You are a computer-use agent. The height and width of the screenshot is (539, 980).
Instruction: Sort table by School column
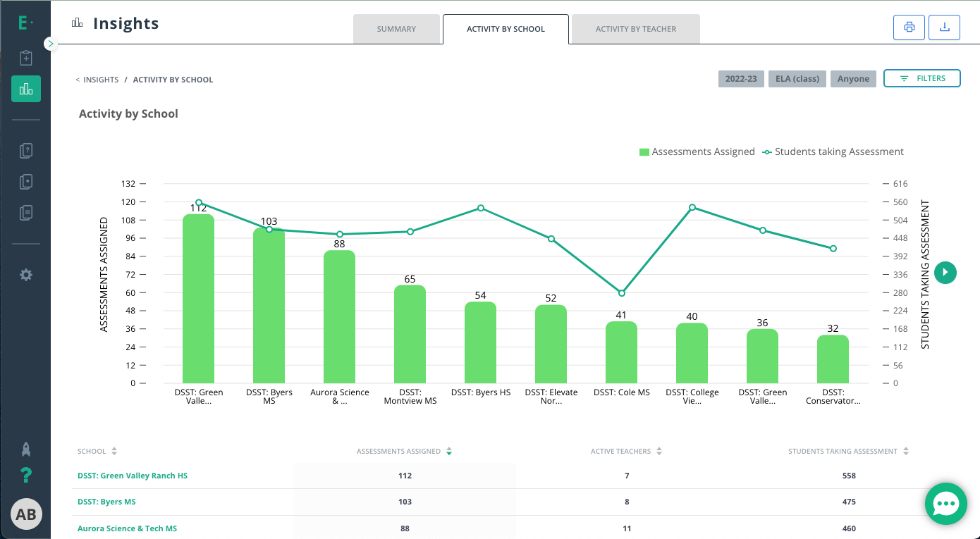coord(97,451)
